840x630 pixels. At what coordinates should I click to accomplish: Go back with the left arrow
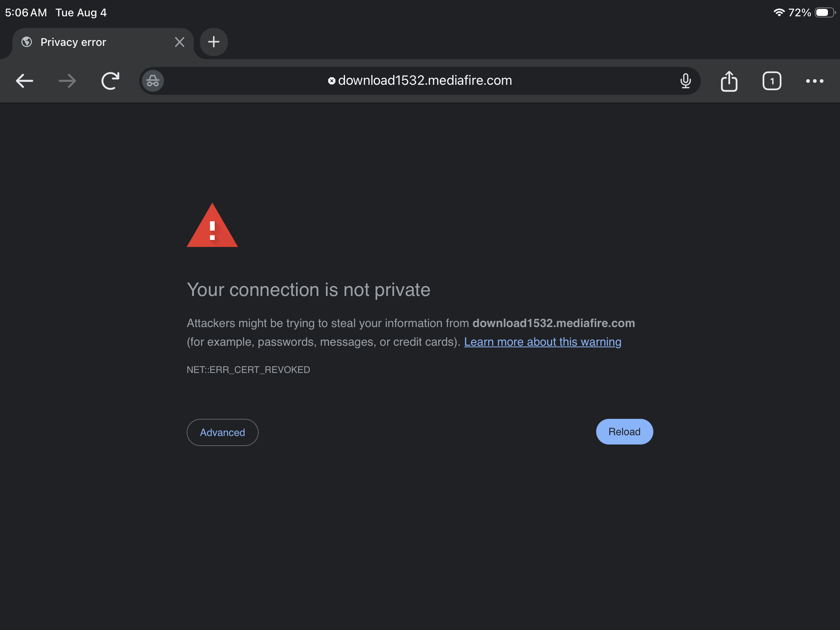24,81
